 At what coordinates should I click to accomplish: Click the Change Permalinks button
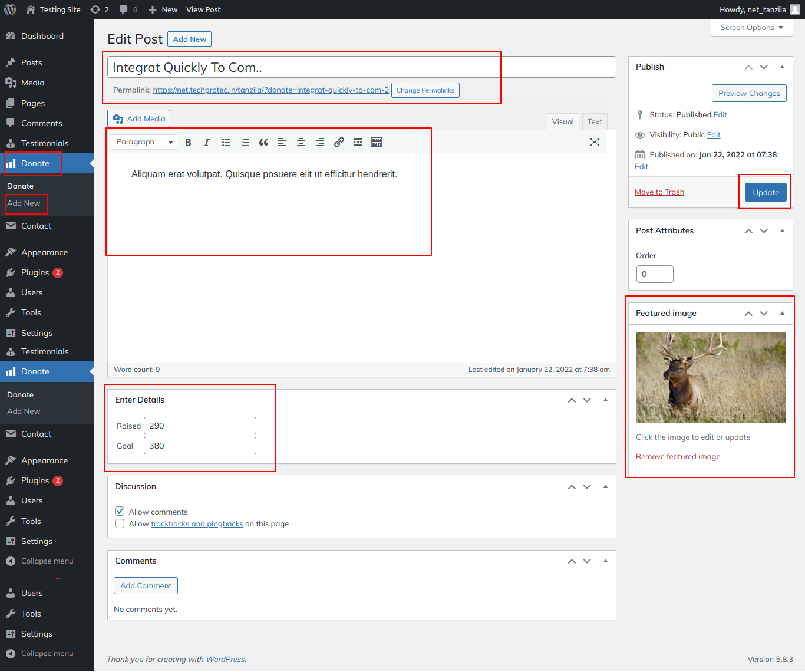pos(425,90)
